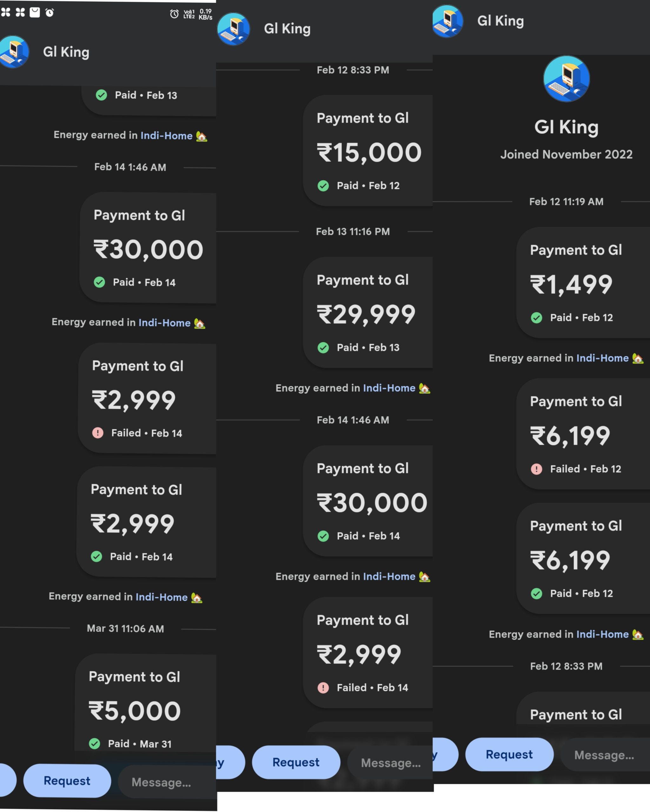This screenshot has height=812, width=650.
Task: Tap the large GI King name heading
Action: (566, 127)
